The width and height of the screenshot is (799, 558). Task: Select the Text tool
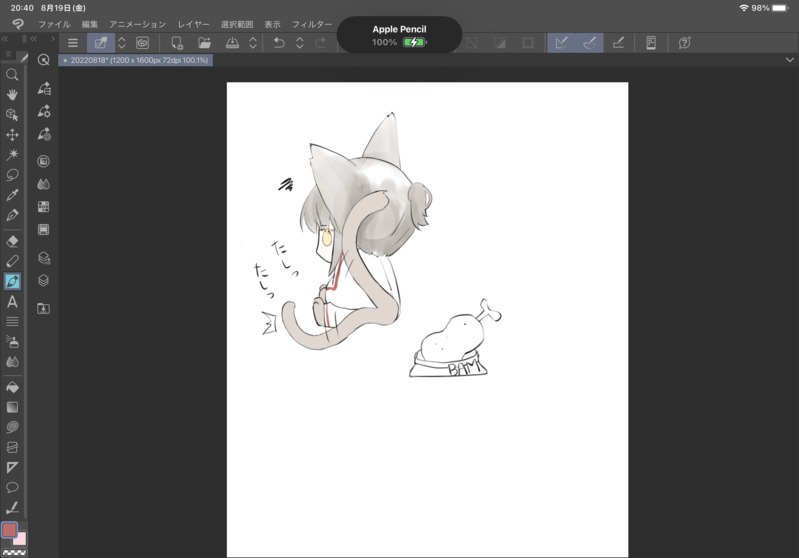pos(12,302)
